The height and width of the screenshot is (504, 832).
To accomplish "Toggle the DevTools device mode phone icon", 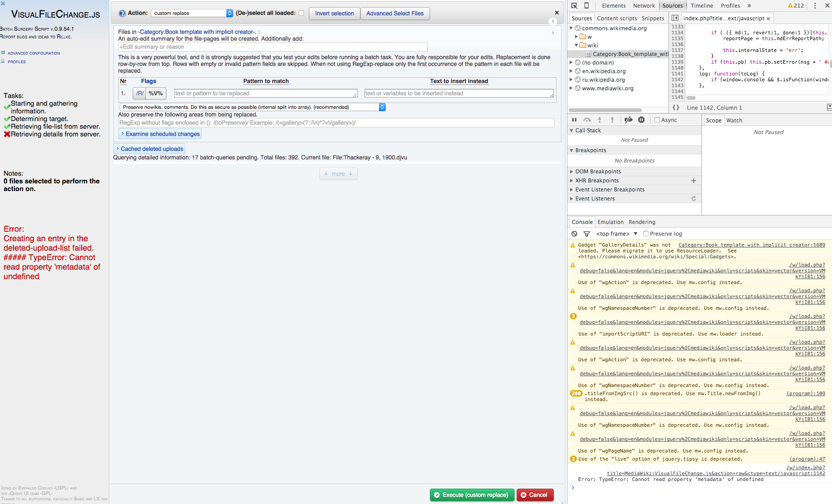I will [586, 6].
